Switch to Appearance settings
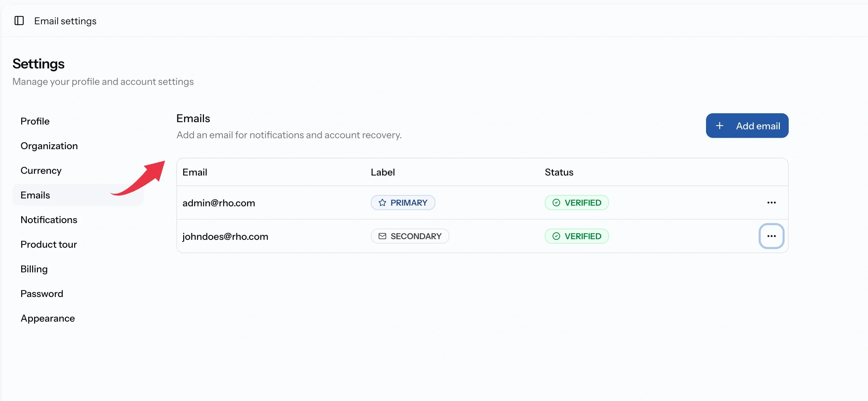The height and width of the screenshot is (401, 868). [78, 318]
